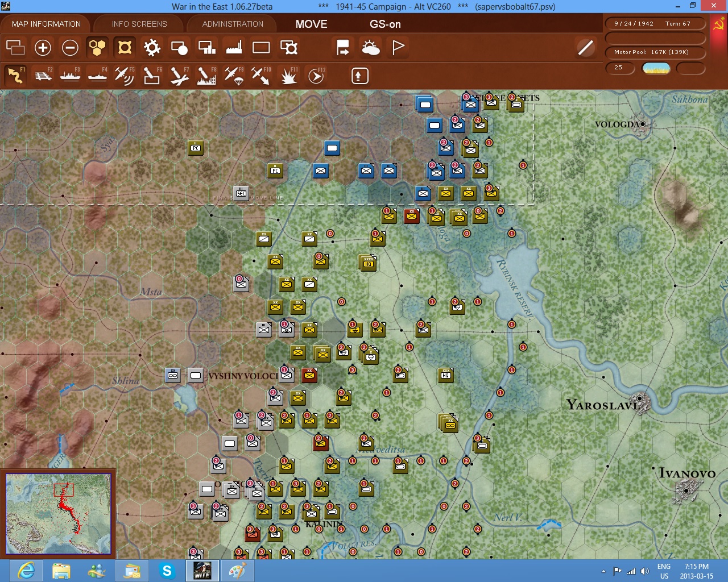The height and width of the screenshot is (582, 728).
Task: Click the F11 explosion icon
Action: pyautogui.click(x=288, y=76)
